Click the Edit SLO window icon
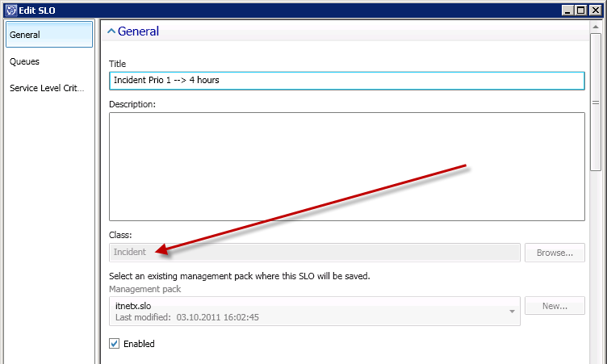This screenshot has width=607, height=364. click(x=10, y=9)
